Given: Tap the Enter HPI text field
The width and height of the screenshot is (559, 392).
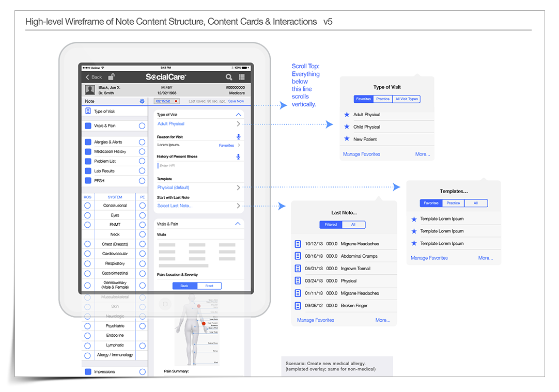Looking at the screenshot, I should pos(199,166).
